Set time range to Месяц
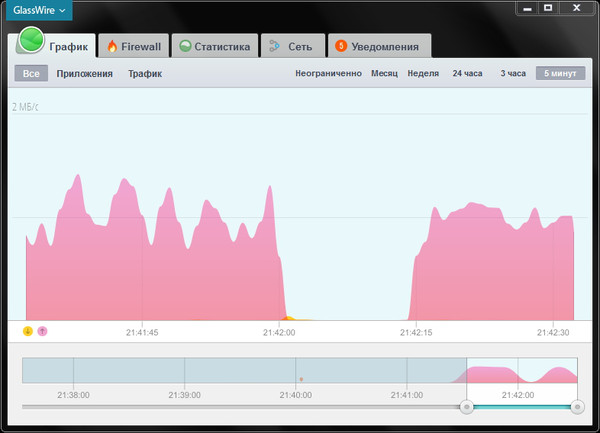Image resolution: width=600 pixels, height=433 pixels. tap(384, 74)
